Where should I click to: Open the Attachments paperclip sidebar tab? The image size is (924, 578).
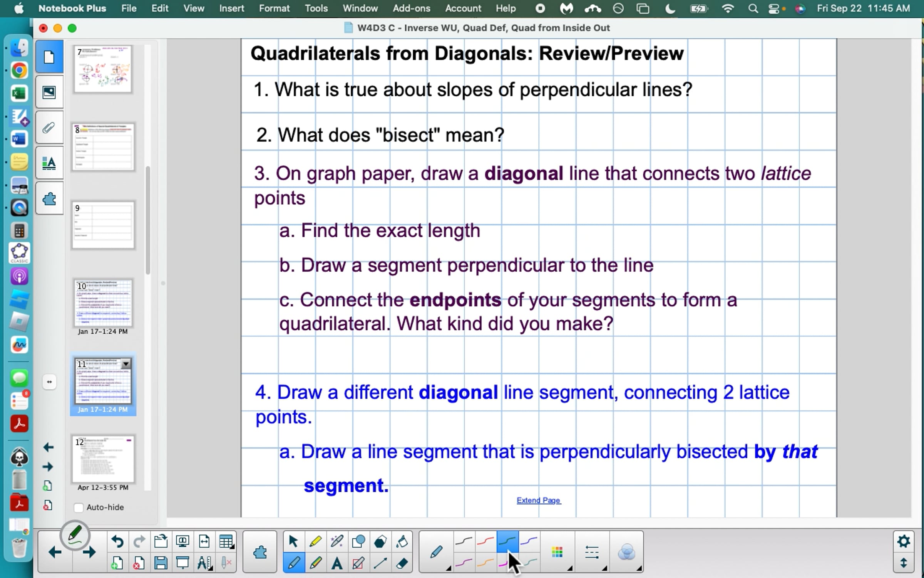coord(49,128)
